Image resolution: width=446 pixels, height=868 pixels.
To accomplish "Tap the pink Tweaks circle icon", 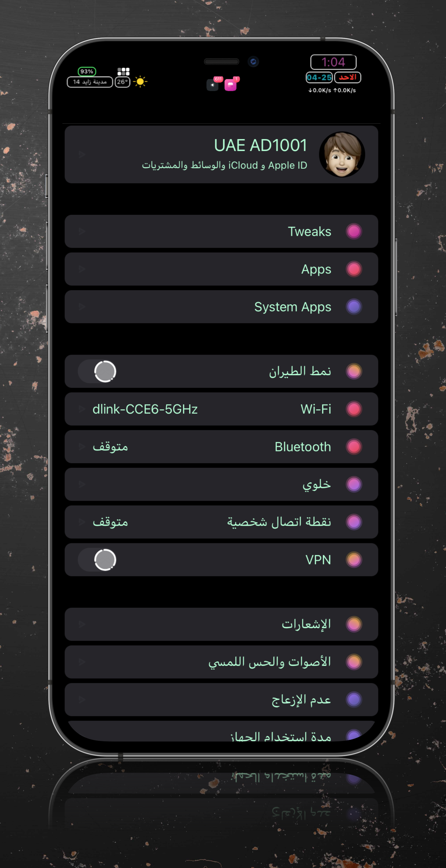I will [354, 231].
